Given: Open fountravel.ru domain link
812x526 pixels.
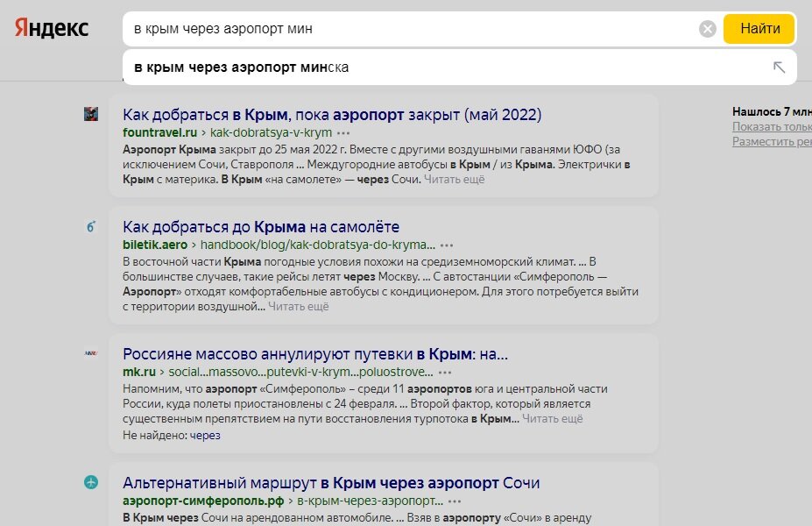Looking at the screenshot, I should coord(159,132).
